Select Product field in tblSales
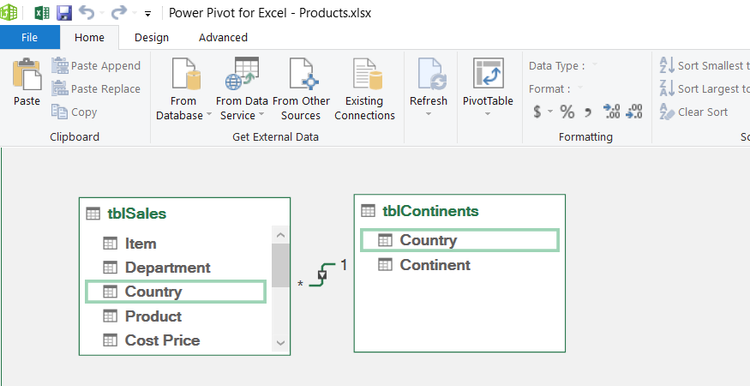The width and height of the screenshot is (750, 386). (175, 316)
